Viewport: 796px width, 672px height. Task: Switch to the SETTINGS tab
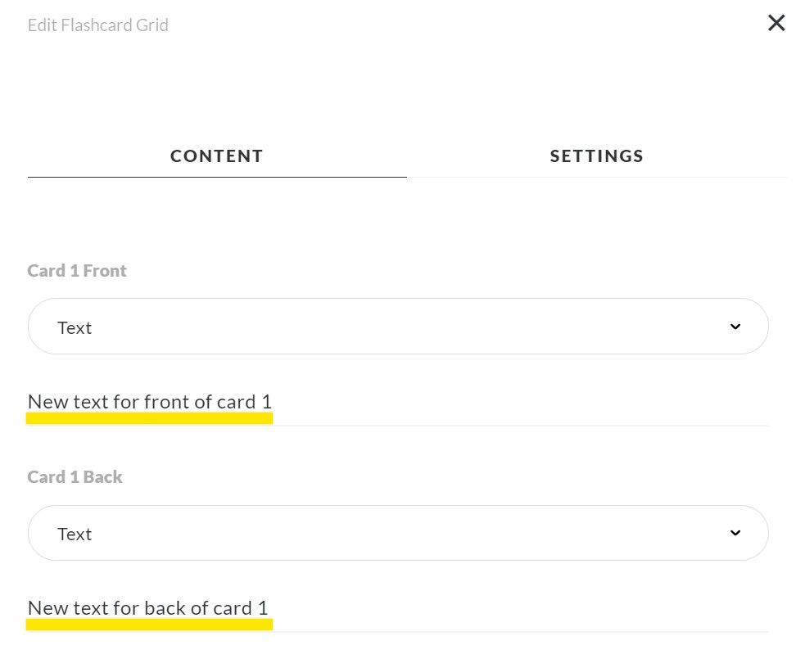(596, 156)
